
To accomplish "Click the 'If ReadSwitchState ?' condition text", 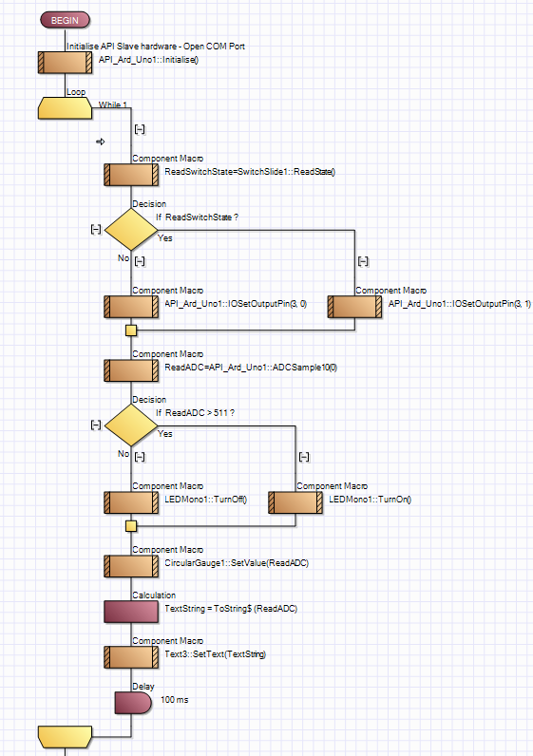I will coord(197,217).
